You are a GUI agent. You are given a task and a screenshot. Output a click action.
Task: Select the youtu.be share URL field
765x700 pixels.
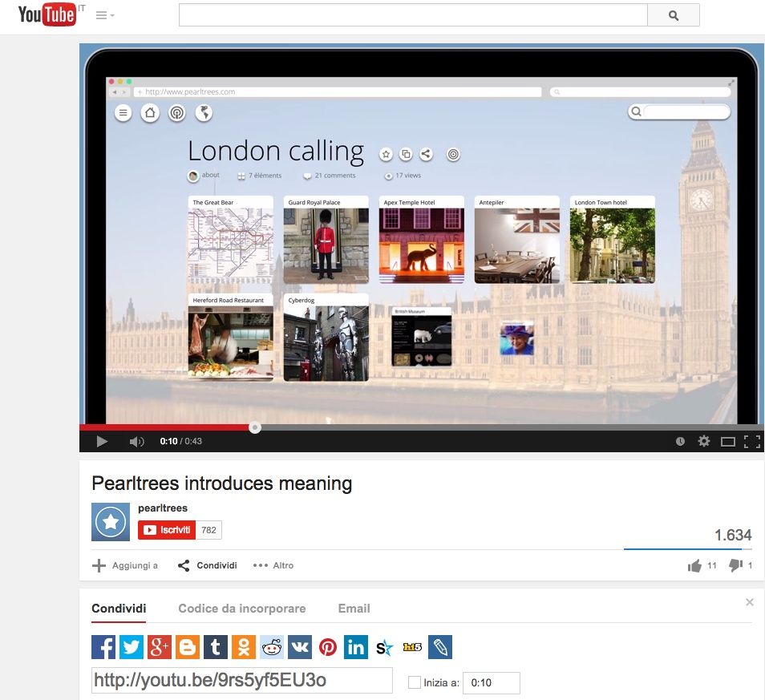click(x=242, y=680)
